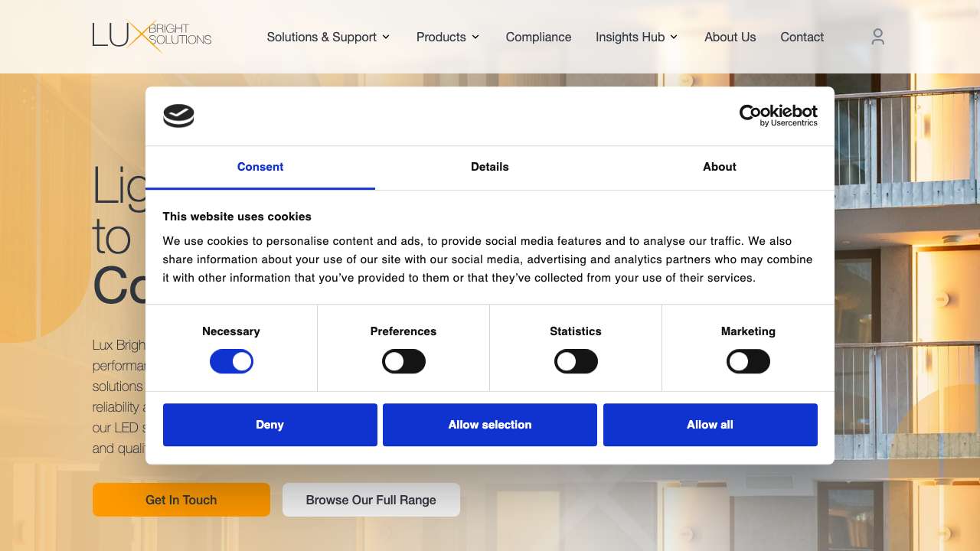Switch to the About tab
The height and width of the screenshot is (551, 980).
719,167
